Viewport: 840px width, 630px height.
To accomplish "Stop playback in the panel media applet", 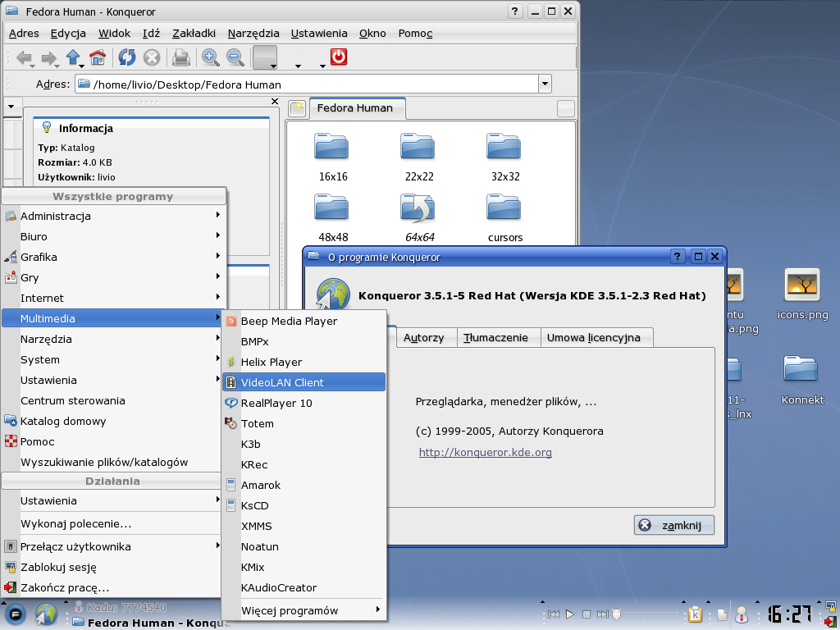I will (586, 614).
